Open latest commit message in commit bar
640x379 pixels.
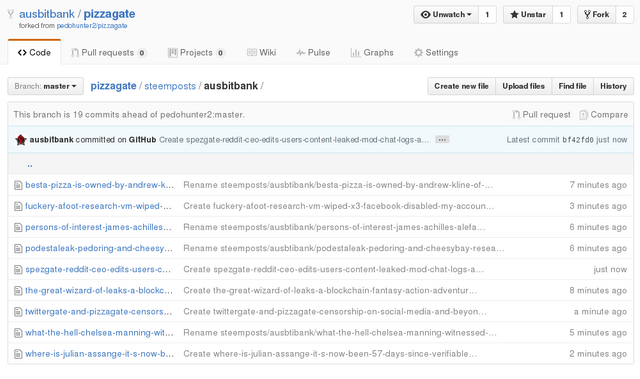click(x=294, y=140)
